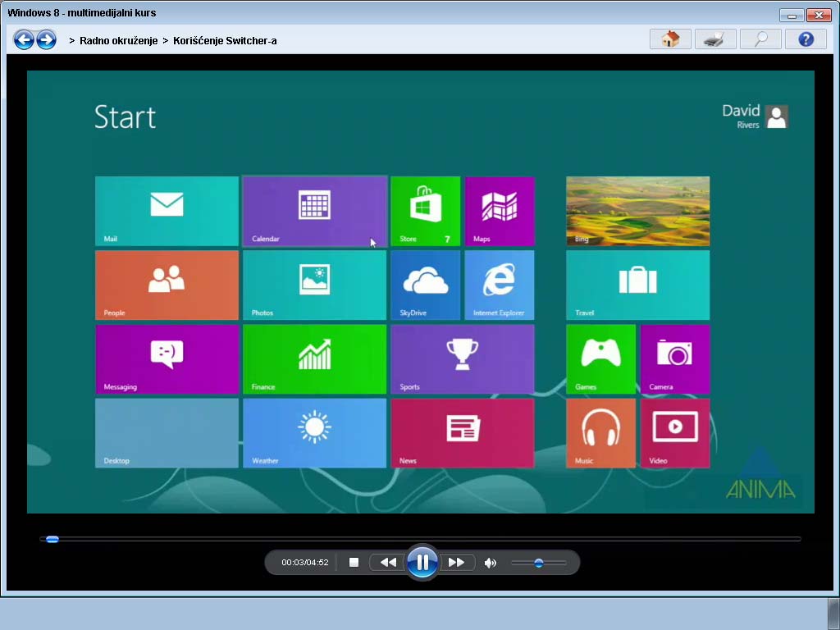The image size is (840, 630).
Task: Fast forward the lesson video
Action: (457, 562)
